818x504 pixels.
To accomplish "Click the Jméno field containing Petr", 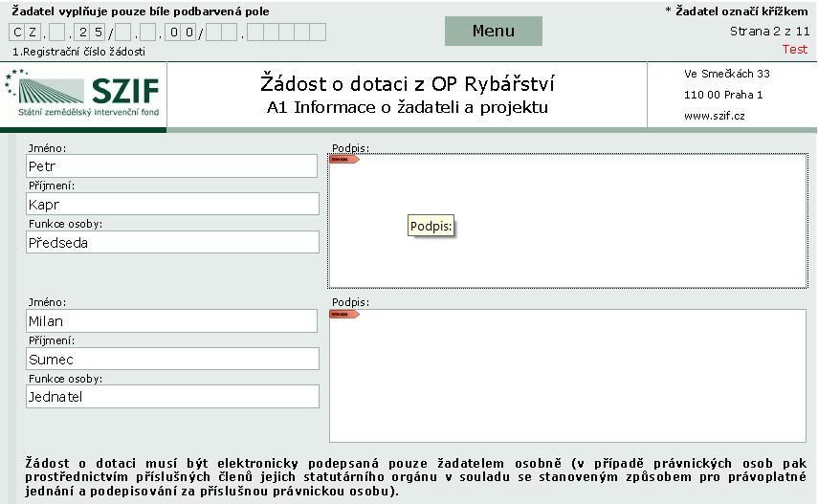I will tap(171, 165).
